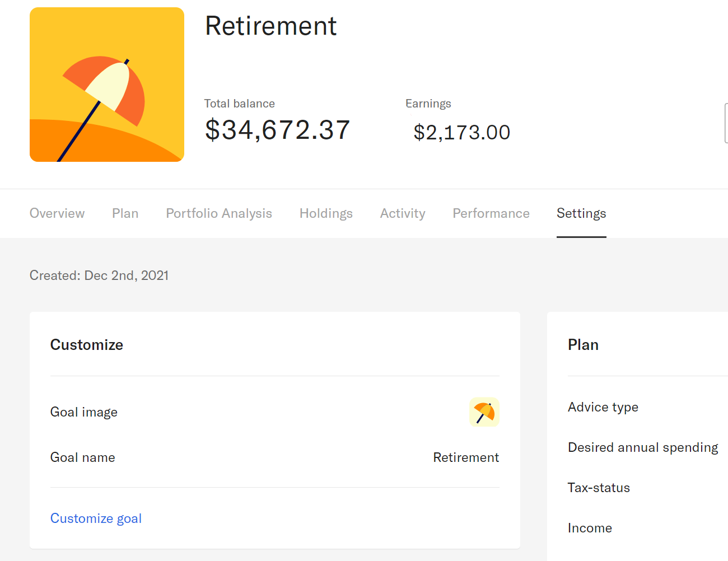
Task: Open the Activity tab
Action: coord(403,213)
